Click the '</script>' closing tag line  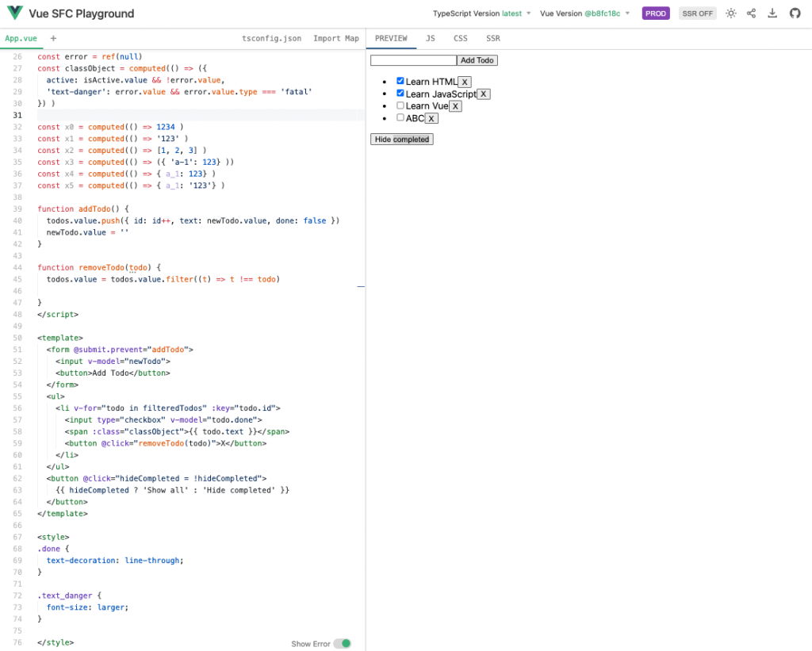(58, 314)
